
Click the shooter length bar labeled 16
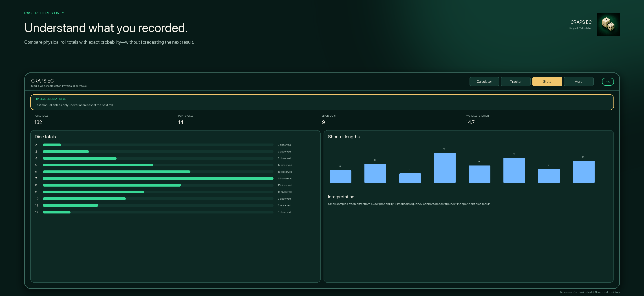(514, 170)
